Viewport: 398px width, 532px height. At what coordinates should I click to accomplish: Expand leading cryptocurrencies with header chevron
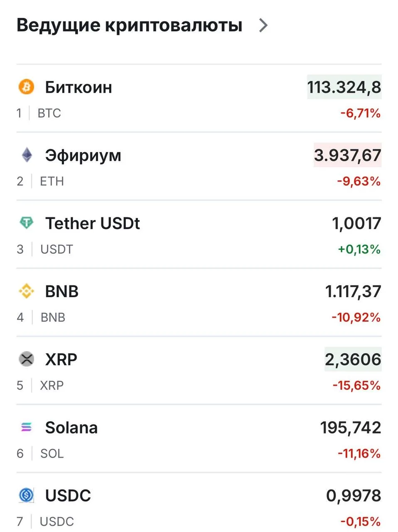coord(263,25)
